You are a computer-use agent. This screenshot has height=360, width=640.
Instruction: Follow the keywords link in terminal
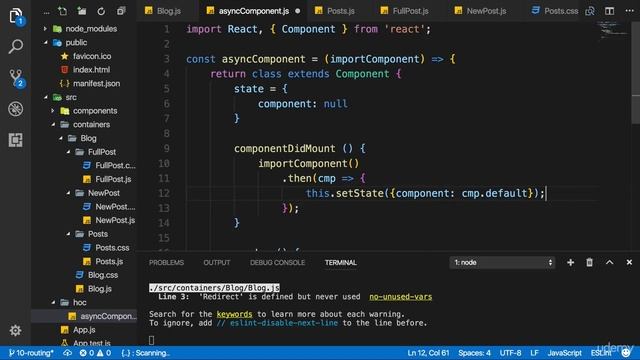(234, 314)
